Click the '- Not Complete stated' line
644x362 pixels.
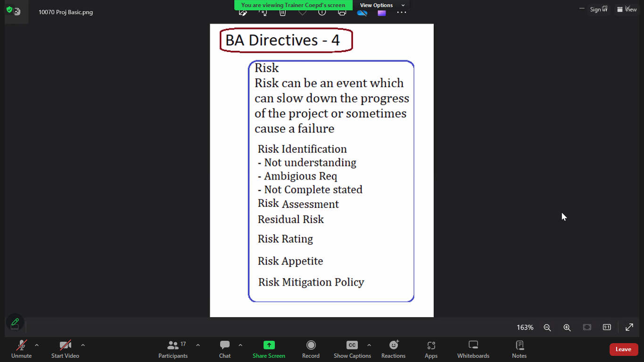tap(310, 189)
